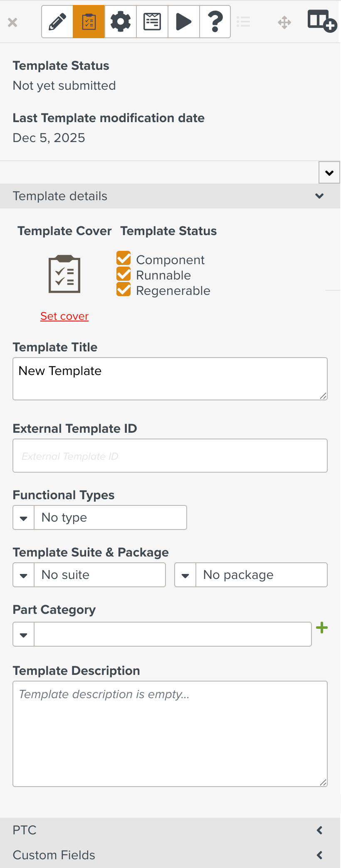Open settings with the gear icon
The height and width of the screenshot is (868, 341).
[121, 22]
